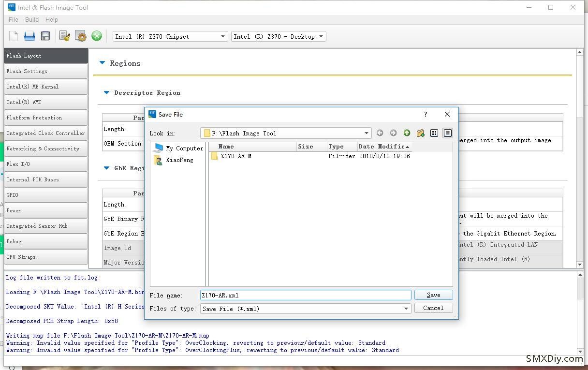Select the Flash Layout tab
The height and width of the screenshot is (370, 588).
[46, 56]
